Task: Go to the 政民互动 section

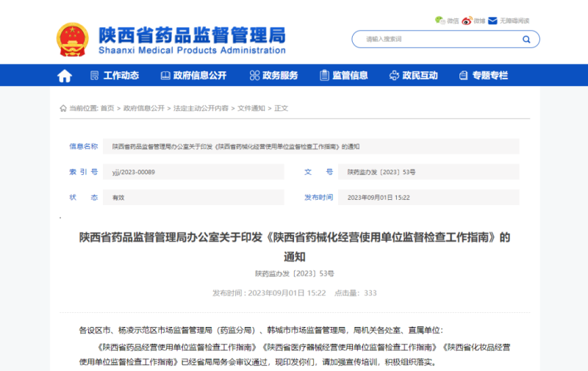Action: (x=413, y=76)
